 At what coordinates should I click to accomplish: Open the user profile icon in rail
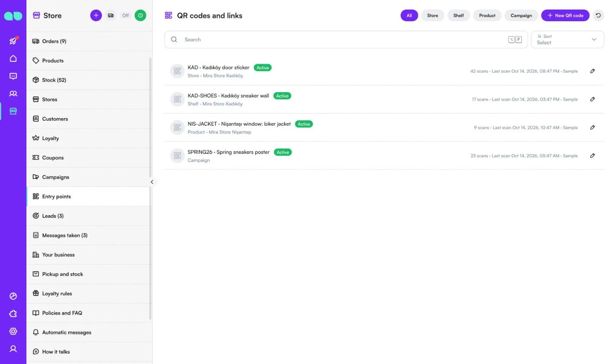point(13,349)
